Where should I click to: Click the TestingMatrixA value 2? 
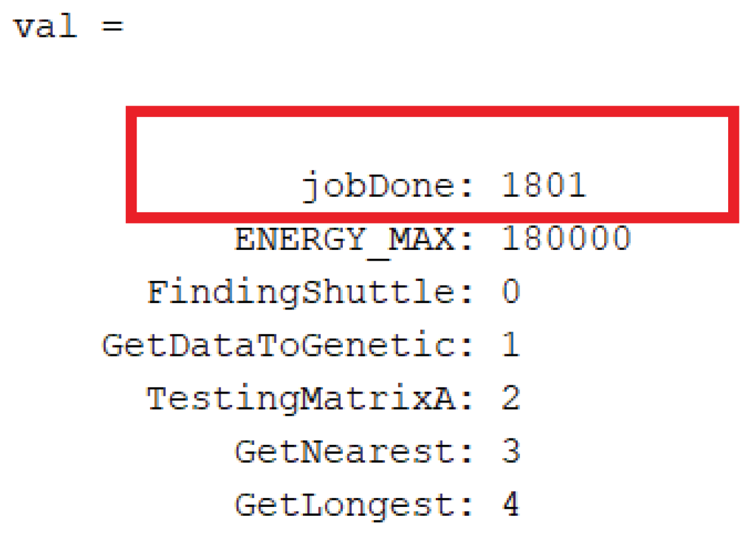[x=511, y=399]
